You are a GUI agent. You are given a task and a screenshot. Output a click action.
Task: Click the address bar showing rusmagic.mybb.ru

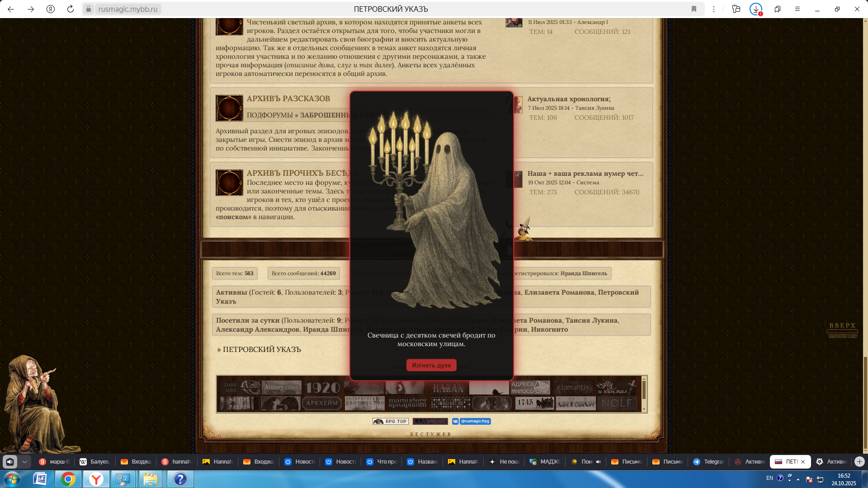tap(128, 9)
